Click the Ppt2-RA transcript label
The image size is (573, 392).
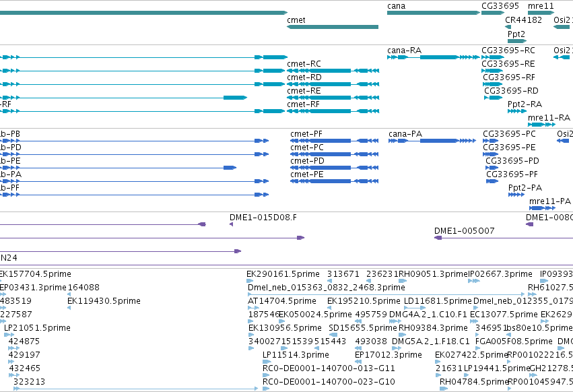tap(525, 104)
